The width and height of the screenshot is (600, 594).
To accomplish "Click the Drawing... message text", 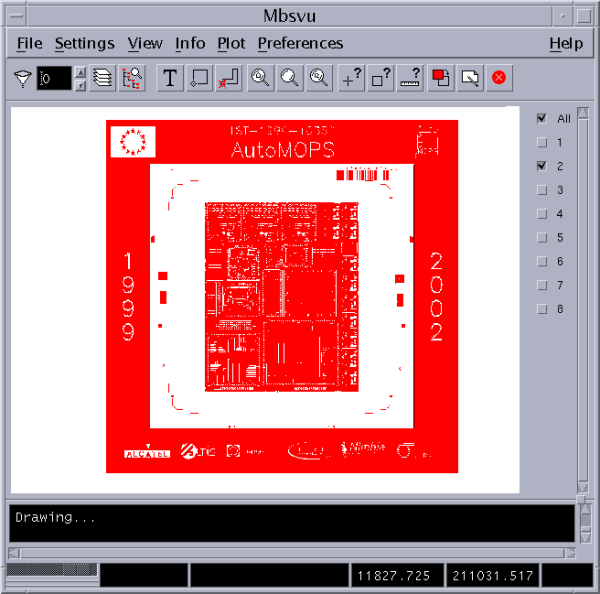I will coord(55,517).
